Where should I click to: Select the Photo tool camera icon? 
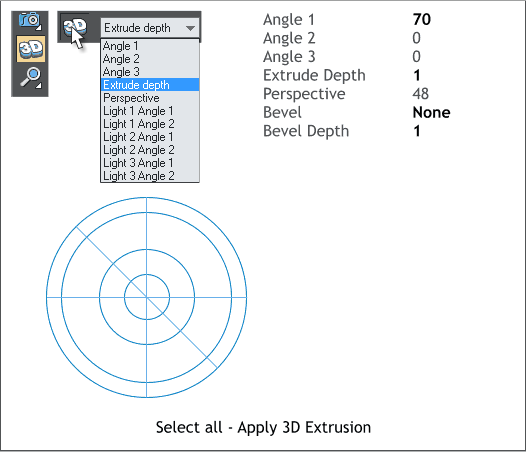[x=30, y=21]
